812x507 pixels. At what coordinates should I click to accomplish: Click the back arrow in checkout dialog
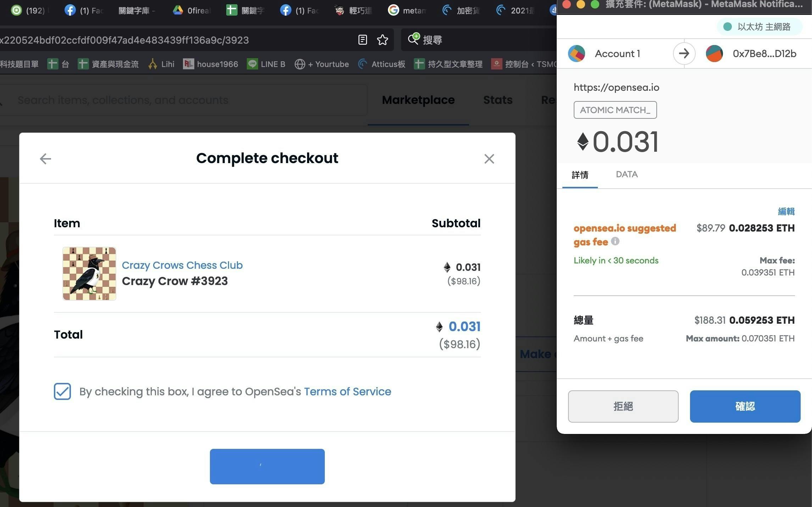(x=45, y=159)
